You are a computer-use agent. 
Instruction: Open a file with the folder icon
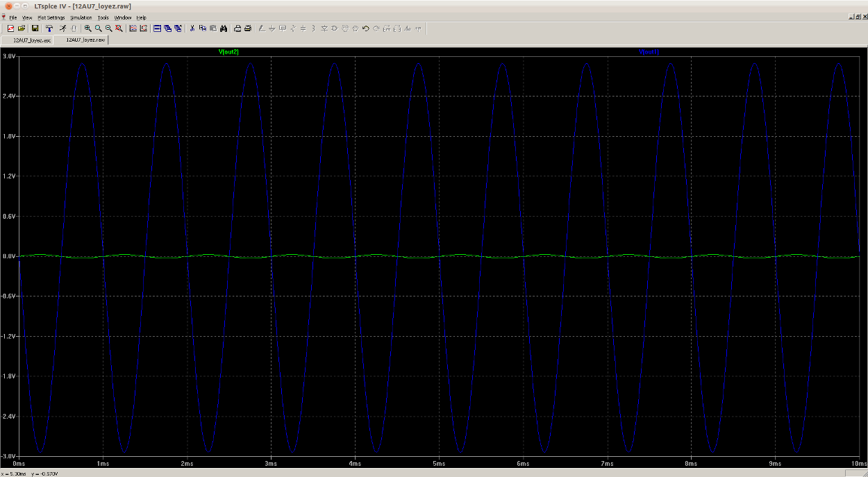point(22,28)
